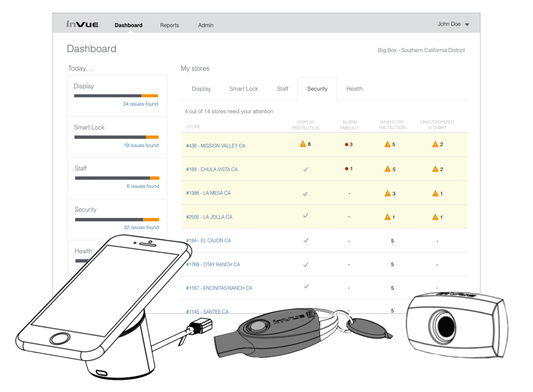Image resolution: width=533 pixels, height=392 pixels.
Task: Click the UNAUTHORIZED ATTEMPT column header
Action: point(437,125)
